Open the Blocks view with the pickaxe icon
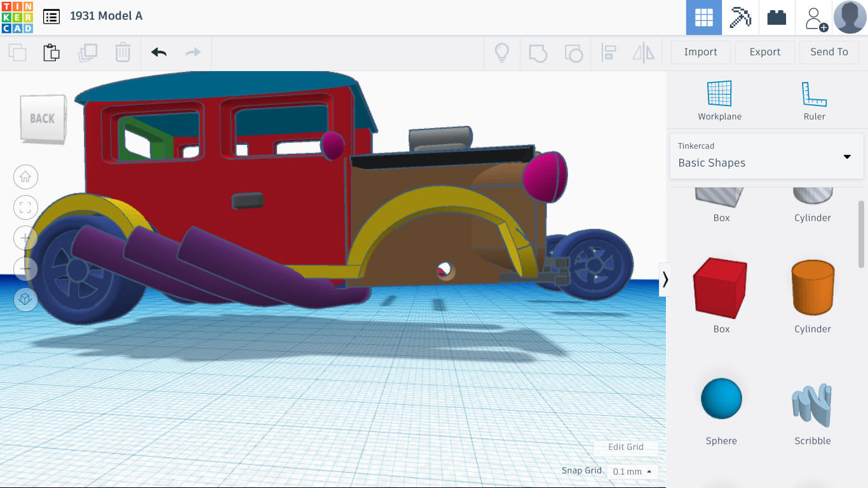 [739, 17]
